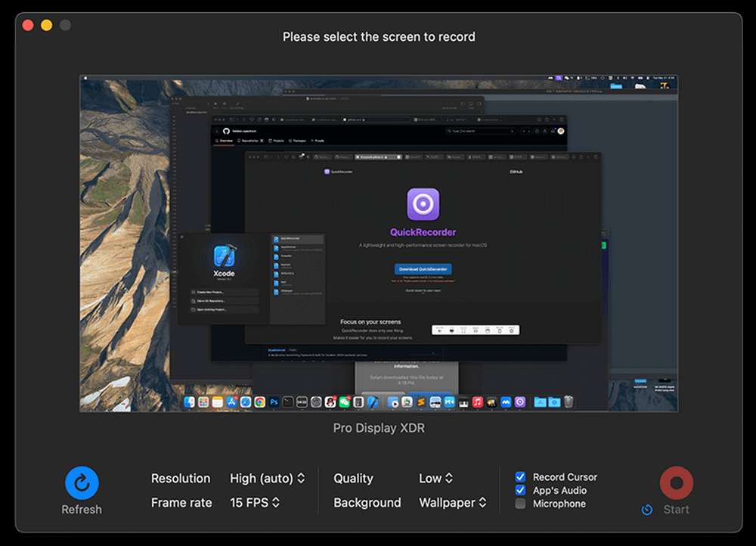Close the window with the red button
Viewport: 756px width, 546px height.
(28, 25)
